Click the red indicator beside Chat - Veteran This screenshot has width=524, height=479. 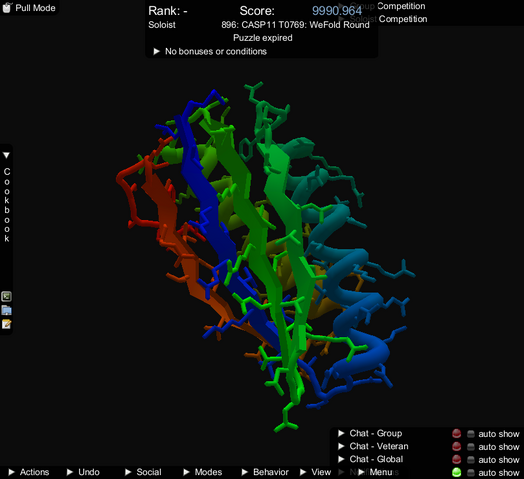(456, 447)
